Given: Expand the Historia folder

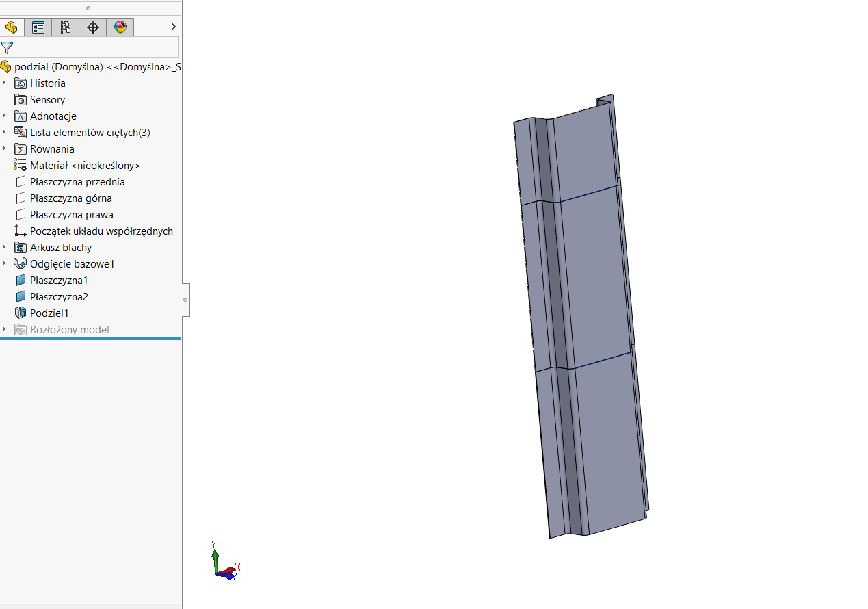Looking at the screenshot, I should point(4,83).
